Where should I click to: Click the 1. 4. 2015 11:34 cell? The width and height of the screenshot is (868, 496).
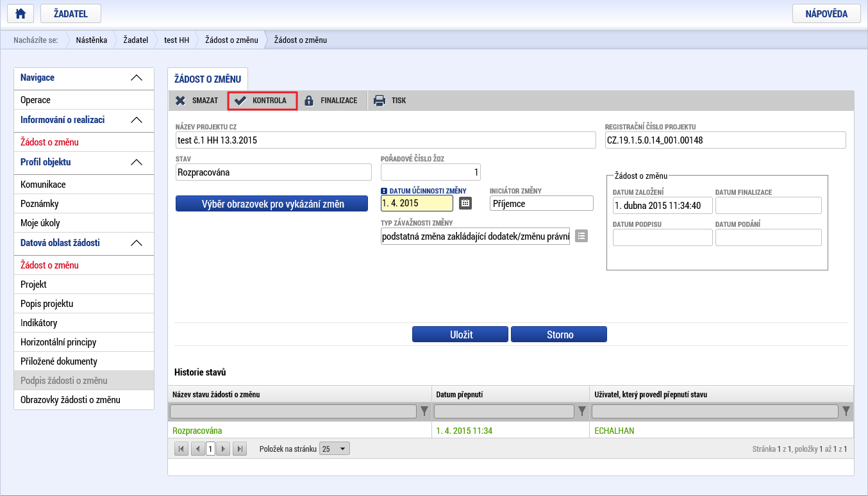510,431
